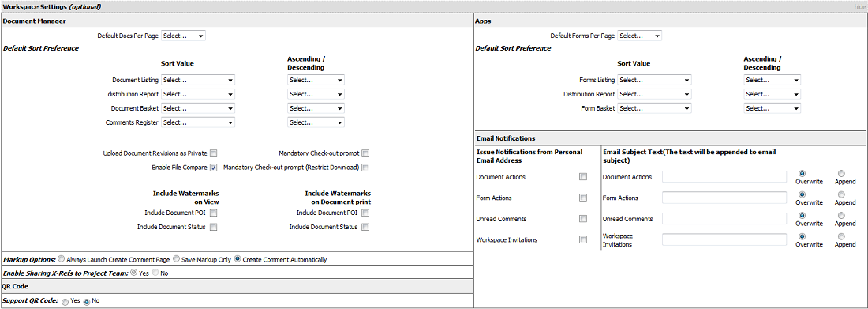Click the Email Notifications section header
868x309 pixels.
click(x=671, y=138)
